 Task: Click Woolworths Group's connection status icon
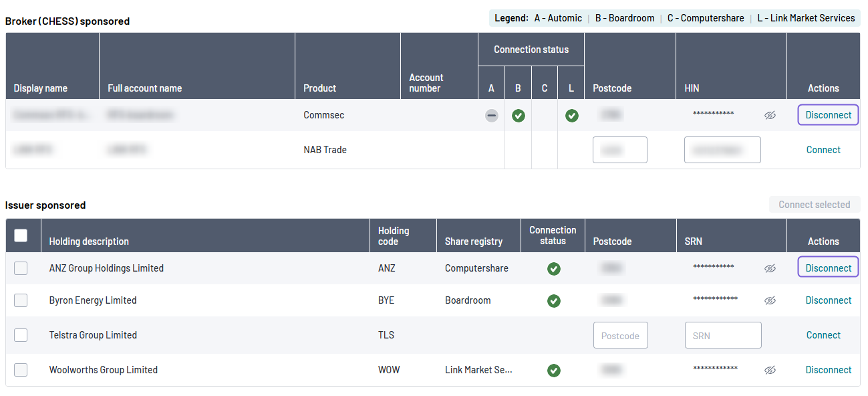[553, 371]
